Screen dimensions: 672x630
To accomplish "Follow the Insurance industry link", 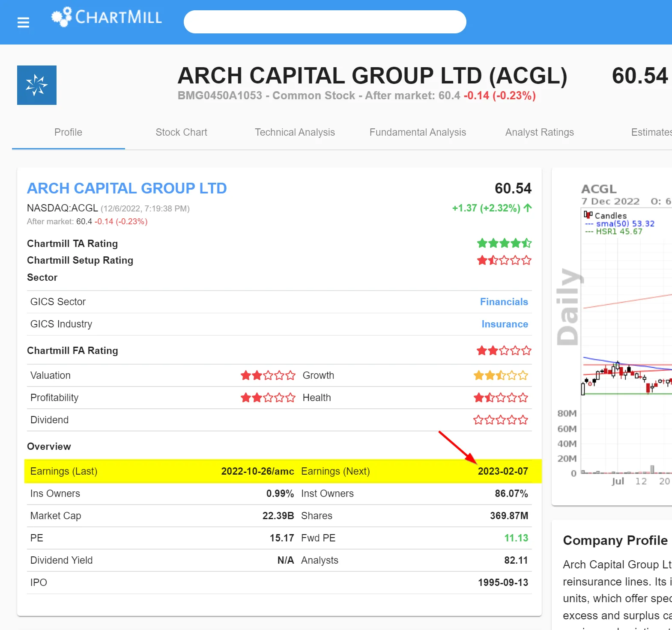I will click(505, 324).
